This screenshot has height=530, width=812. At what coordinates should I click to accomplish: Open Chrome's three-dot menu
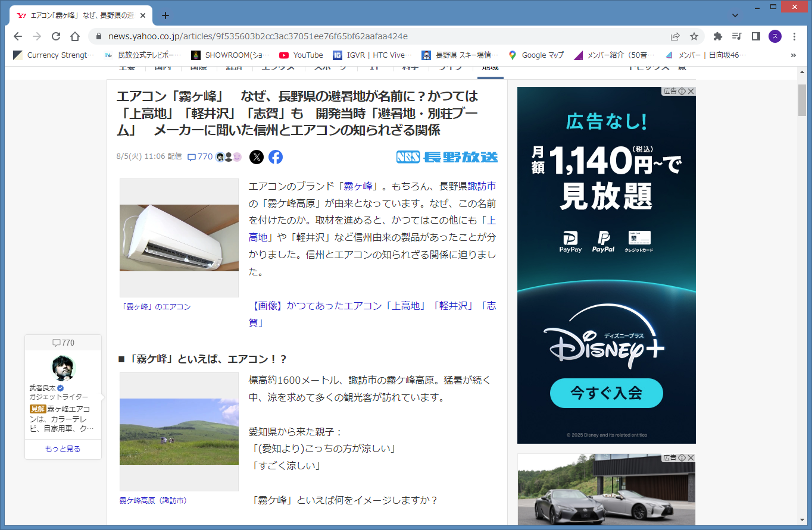(x=794, y=36)
